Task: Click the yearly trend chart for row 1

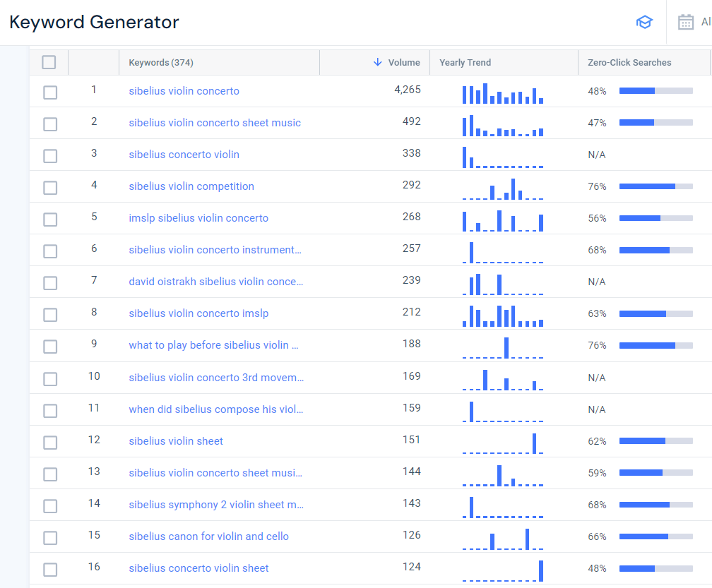Action: tap(503, 91)
